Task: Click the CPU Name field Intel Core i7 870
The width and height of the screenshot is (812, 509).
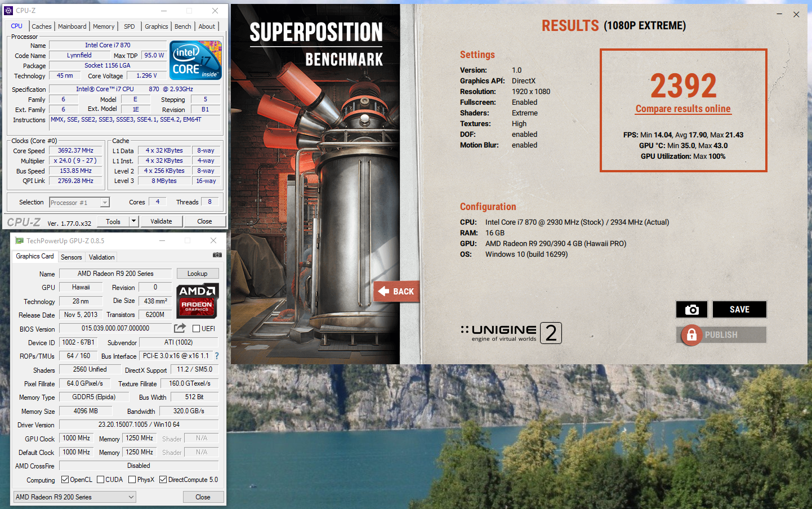Action: [x=108, y=45]
